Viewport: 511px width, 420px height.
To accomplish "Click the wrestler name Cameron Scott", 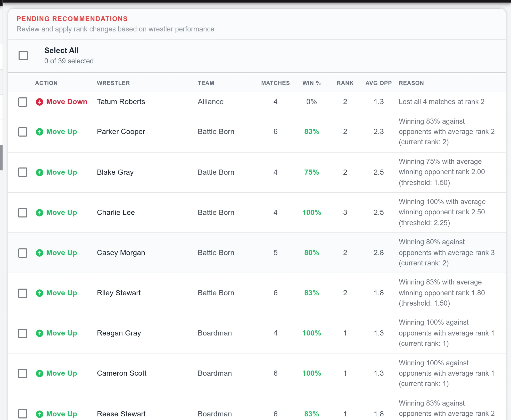I will click(x=122, y=373).
